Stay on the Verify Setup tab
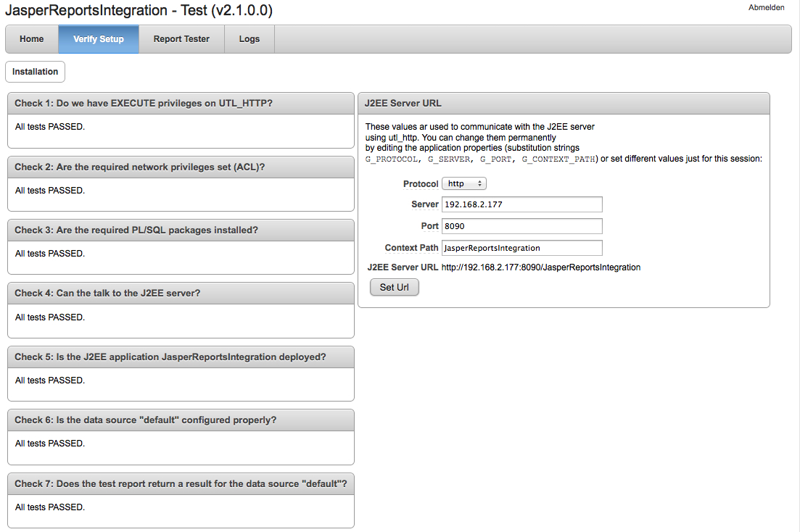 [x=98, y=39]
